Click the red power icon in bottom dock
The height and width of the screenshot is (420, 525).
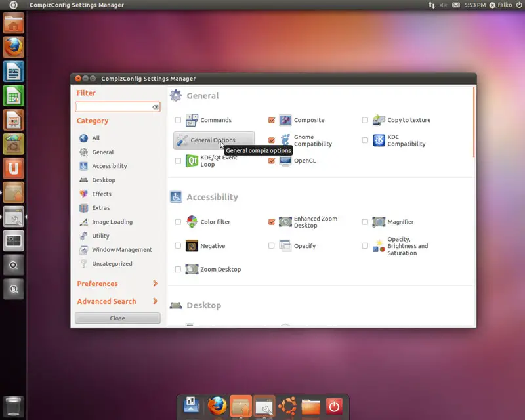point(334,407)
